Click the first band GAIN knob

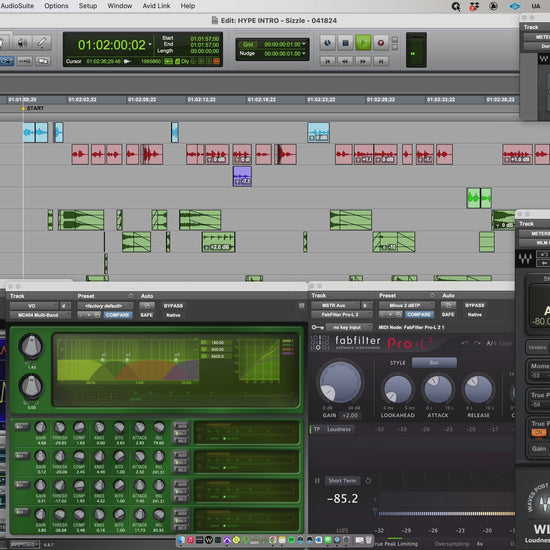[x=41, y=427]
